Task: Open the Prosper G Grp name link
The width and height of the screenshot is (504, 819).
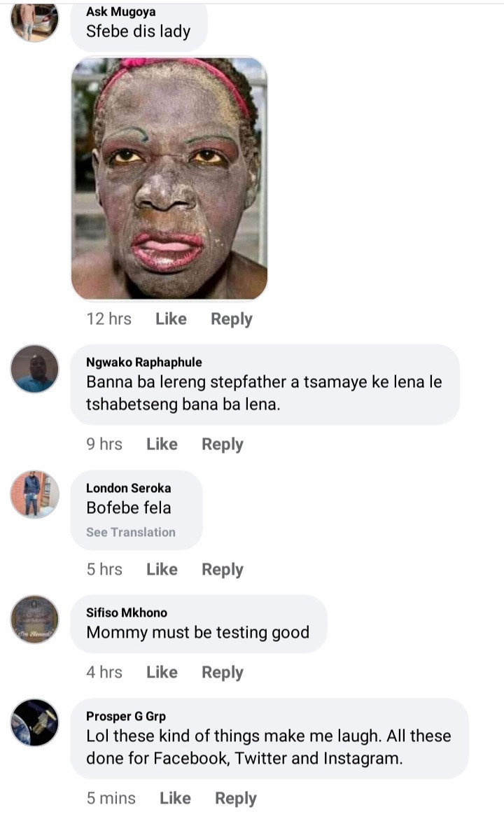Action: click(x=126, y=716)
